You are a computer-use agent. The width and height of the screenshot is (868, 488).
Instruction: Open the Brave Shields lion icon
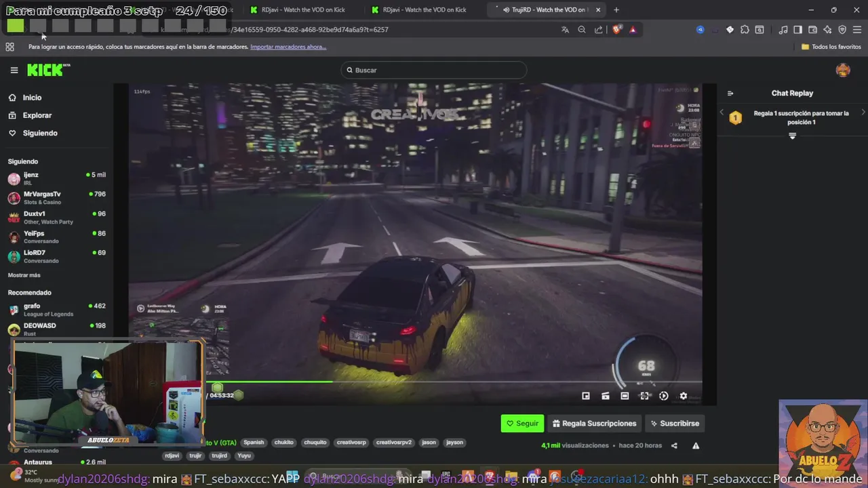point(617,30)
